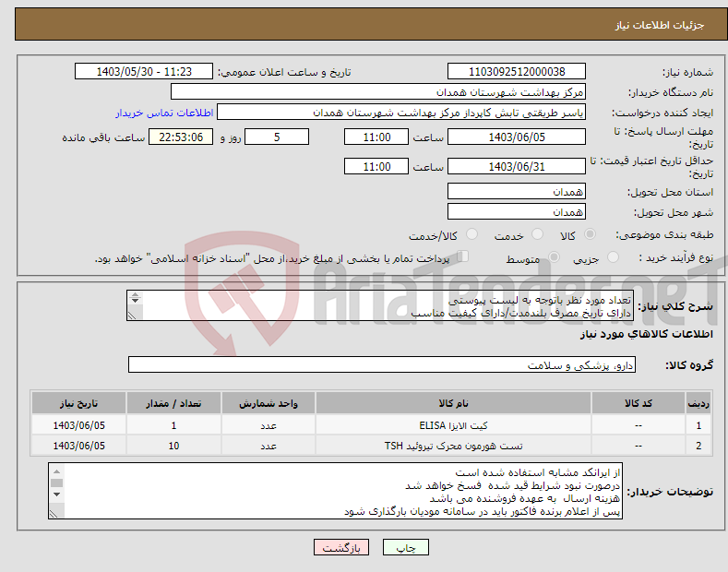This screenshot has height=572, width=728.
Task: Click resize grip of شرح کلی نیاز textarea
Action: (132, 316)
